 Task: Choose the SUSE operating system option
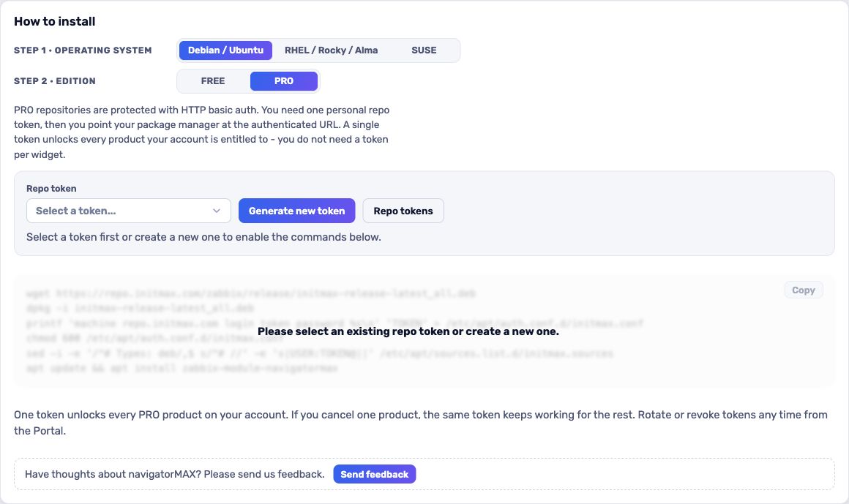(x=424, y=50)
